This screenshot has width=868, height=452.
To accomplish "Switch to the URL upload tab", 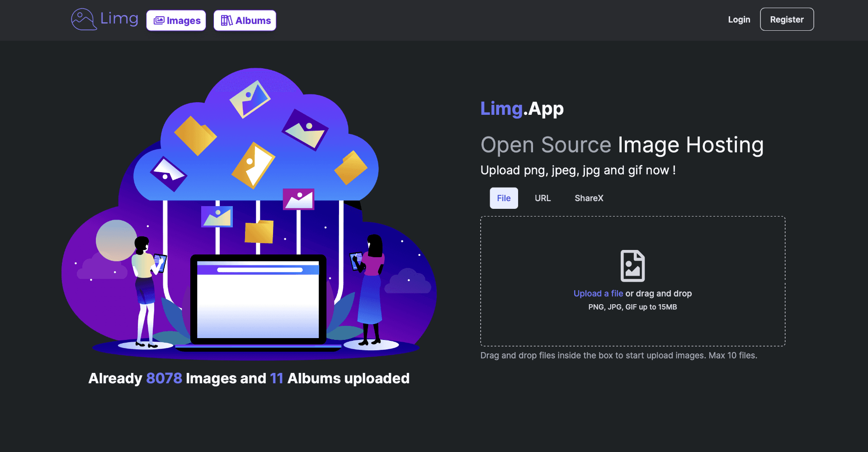I will (x=542, y=198).
